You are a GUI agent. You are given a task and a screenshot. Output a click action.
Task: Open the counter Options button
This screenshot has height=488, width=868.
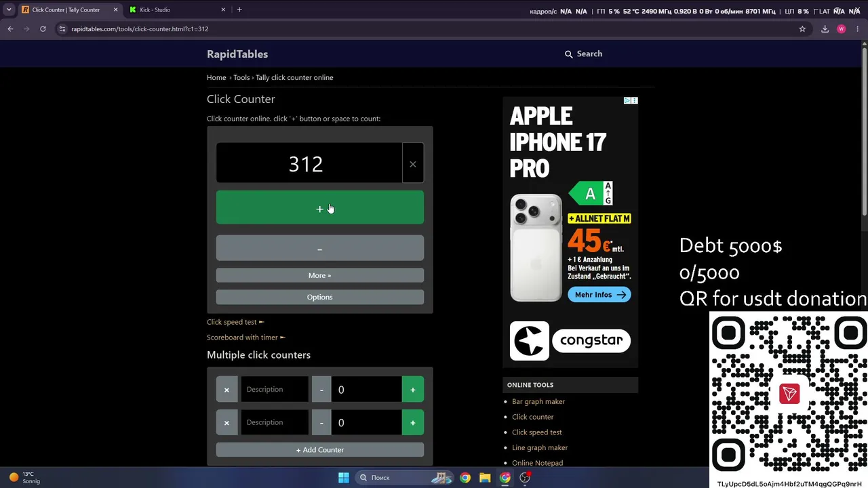pos(319,297)
